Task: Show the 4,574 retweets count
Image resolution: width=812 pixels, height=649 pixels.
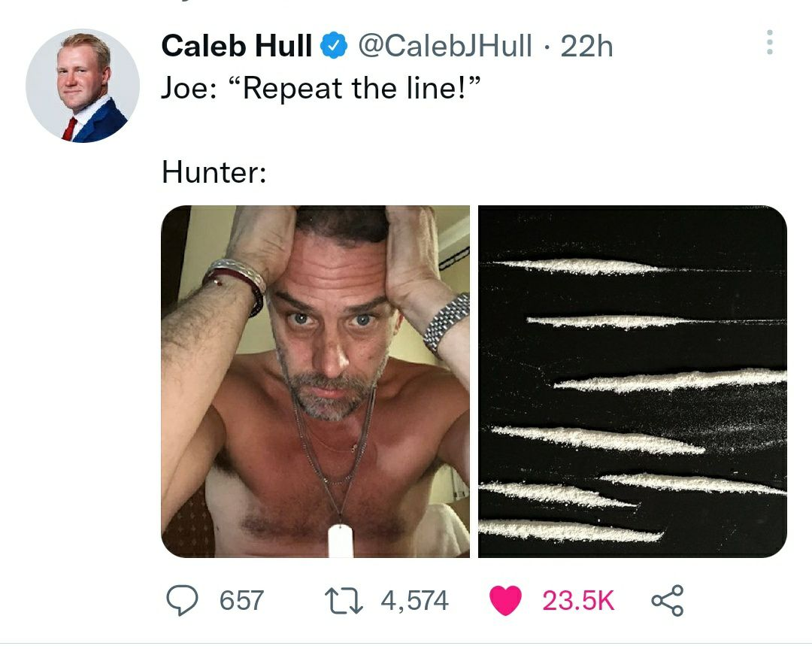Action: (414, 600)
